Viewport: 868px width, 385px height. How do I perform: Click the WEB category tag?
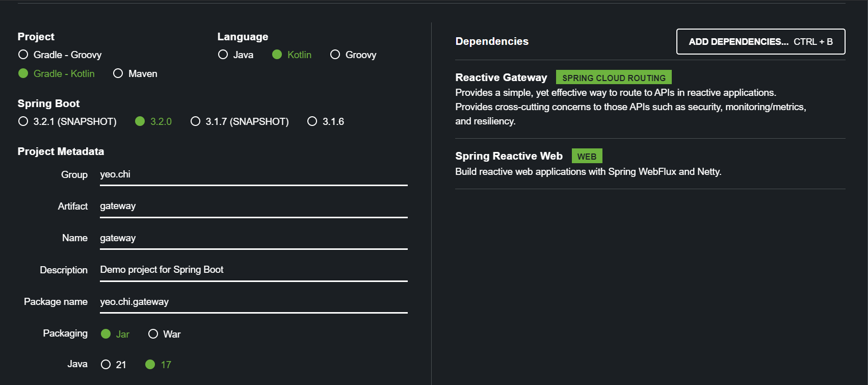click(x=587, y=156)
